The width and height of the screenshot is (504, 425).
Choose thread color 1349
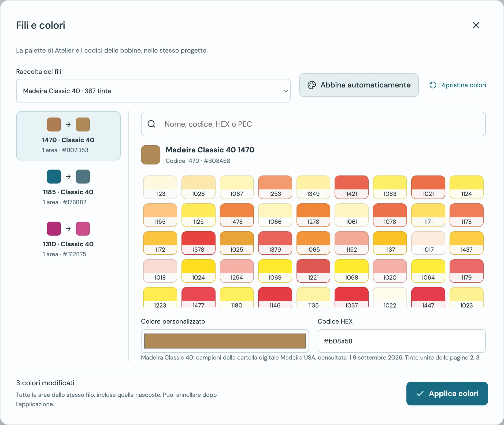[x=313, y=187]
